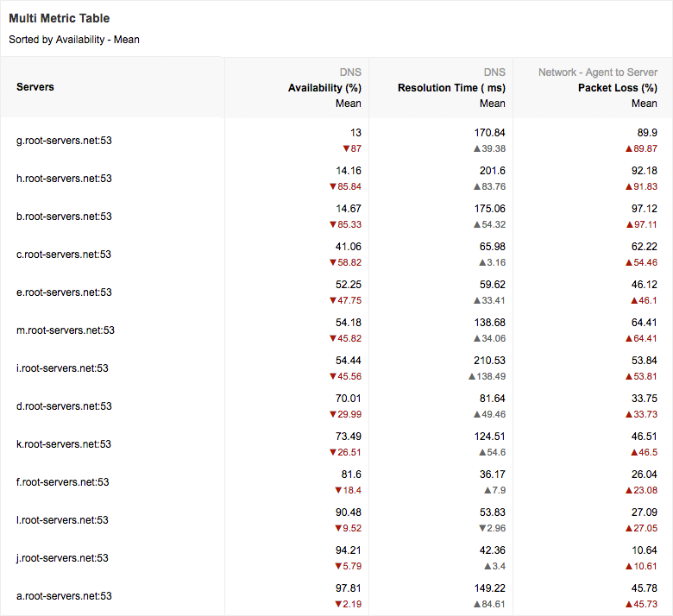This screenshot has height=616, width=673.
Task: Select the g.root-servers.net:53 row label
Action: (64, 141)
